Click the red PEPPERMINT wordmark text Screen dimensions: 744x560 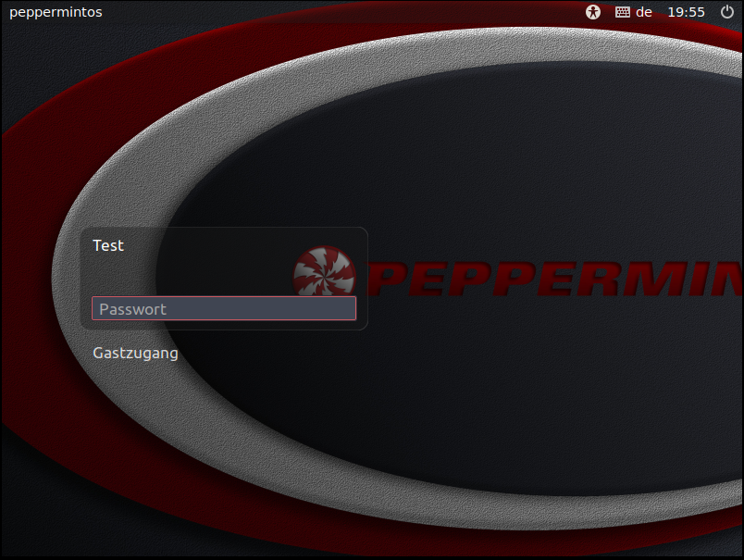[555, 280]
